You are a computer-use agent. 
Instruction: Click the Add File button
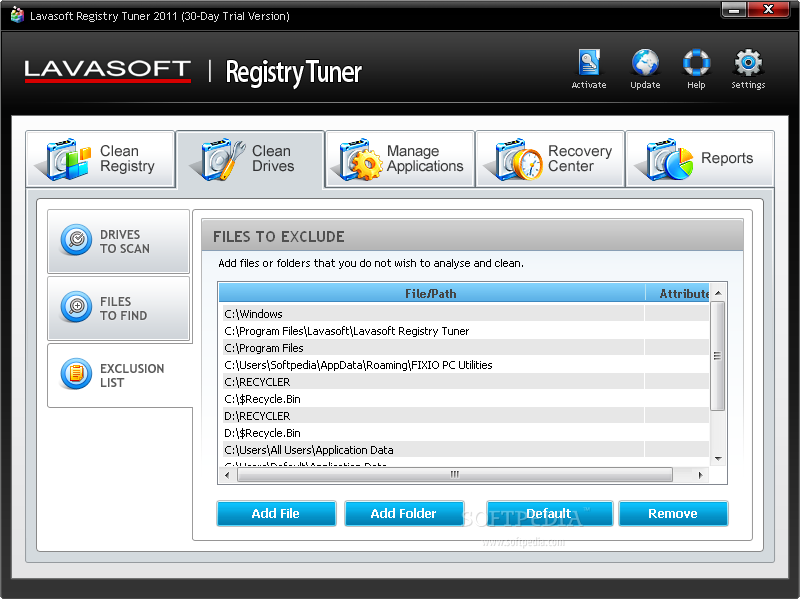pyautogui.click(x=276, y=513)
